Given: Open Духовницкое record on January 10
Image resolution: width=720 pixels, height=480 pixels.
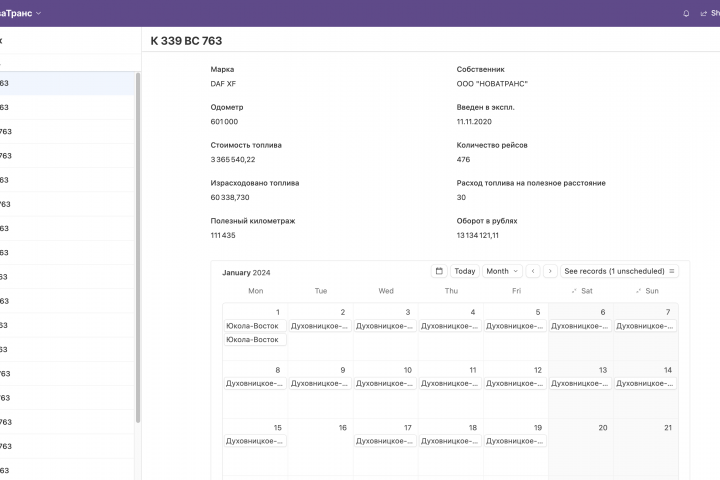Looking at the screenshot, I should tap(385, 383).
